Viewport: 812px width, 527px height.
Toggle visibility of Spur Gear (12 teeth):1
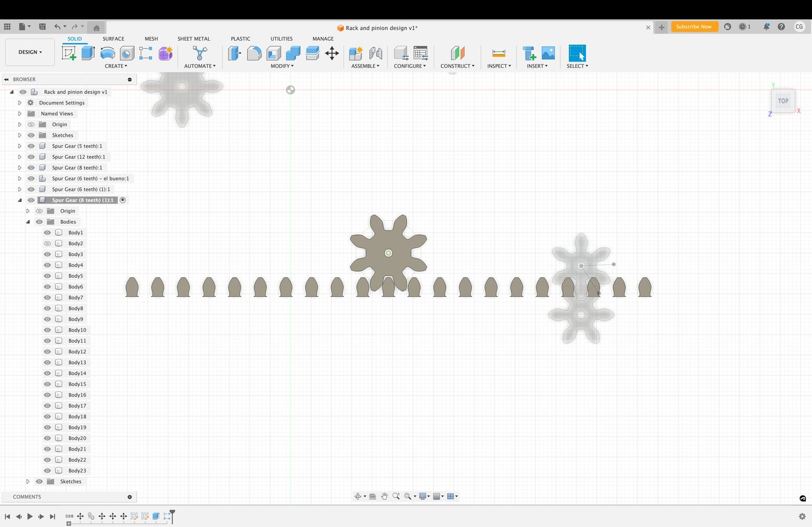(31, 157)
